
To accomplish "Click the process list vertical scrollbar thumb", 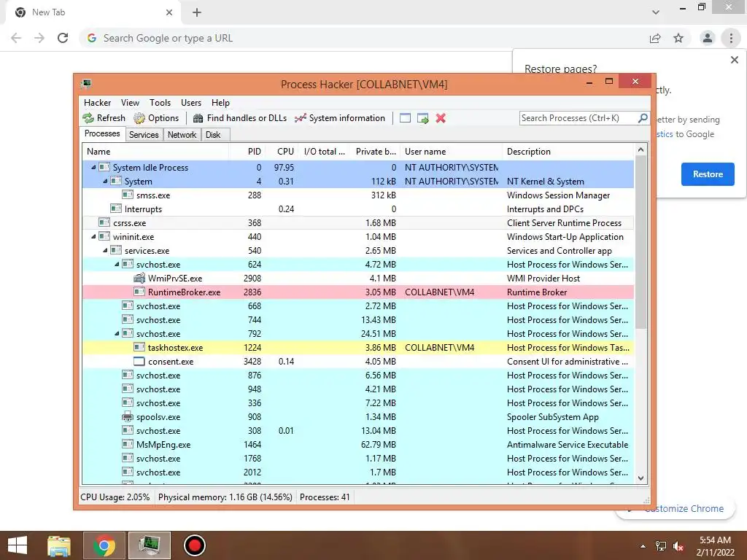I will pos(640,243).
